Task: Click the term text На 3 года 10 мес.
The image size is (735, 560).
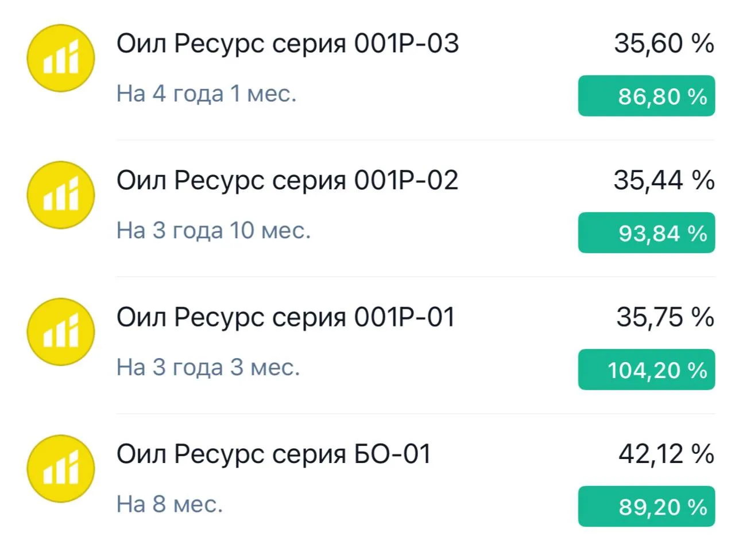Action: (214, 231)
